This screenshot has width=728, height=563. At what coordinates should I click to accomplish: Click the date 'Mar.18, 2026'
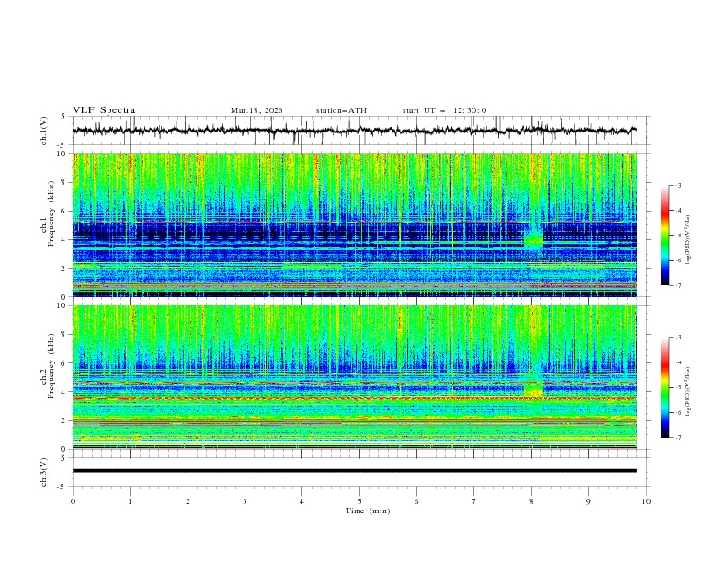(x=256, y=110)
